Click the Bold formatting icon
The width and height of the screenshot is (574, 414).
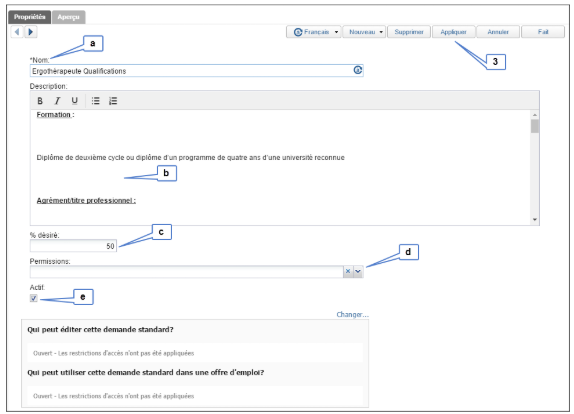pos(40,101)
